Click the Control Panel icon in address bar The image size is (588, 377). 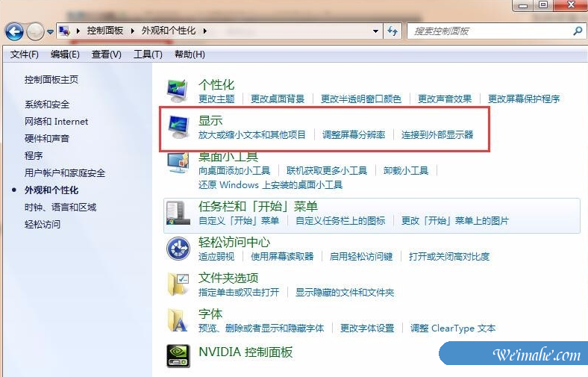64,31
